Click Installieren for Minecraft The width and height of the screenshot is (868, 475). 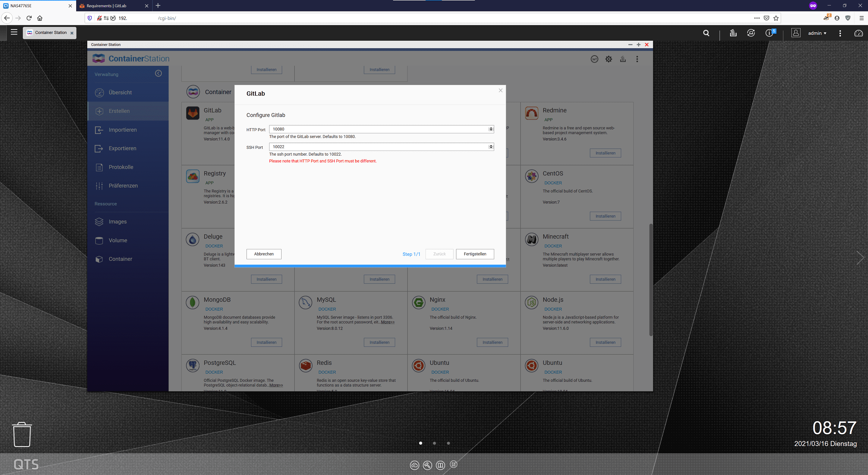coord(605,279)
